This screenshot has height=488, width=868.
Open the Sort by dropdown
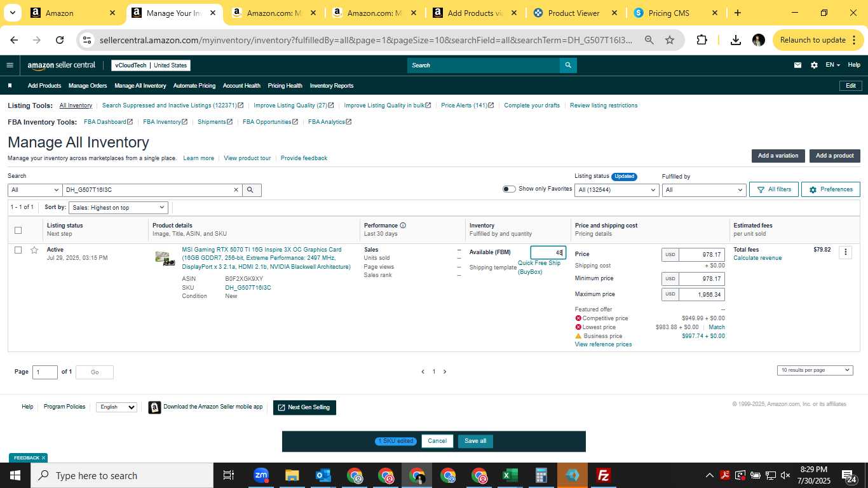tap(118, 208)
